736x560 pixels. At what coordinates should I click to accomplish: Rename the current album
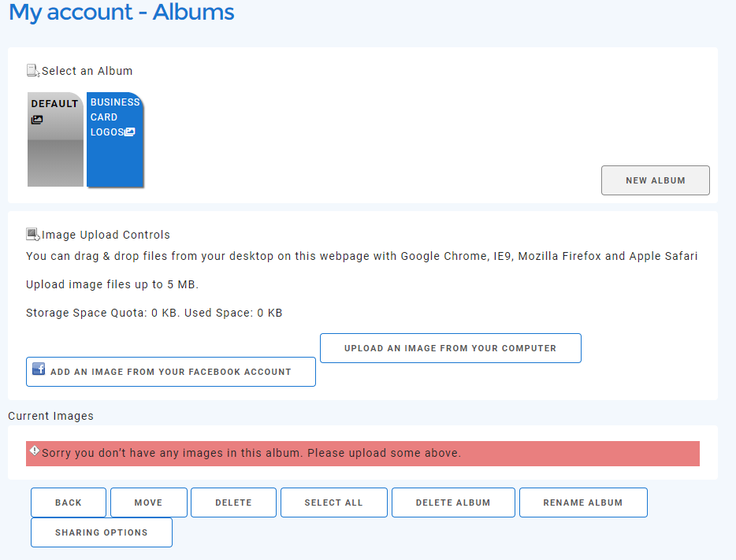tap(582, 503)
